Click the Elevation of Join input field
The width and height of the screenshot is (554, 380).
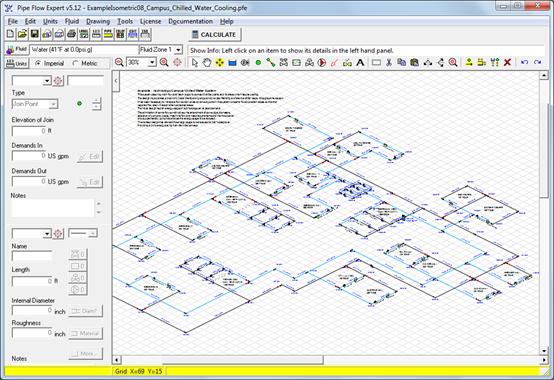click(29, 131)
